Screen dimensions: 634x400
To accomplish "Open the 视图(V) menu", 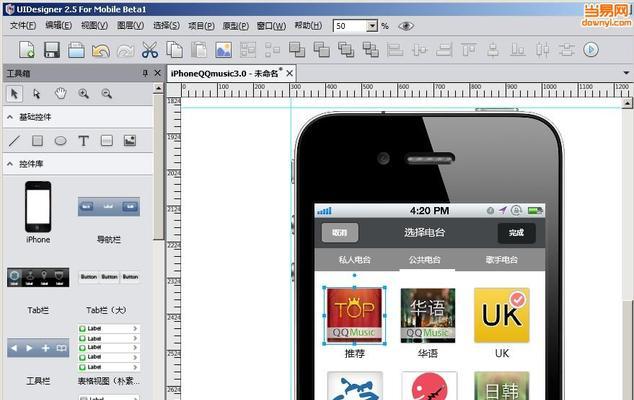I will pyautogui.click(x=95, y=25).
